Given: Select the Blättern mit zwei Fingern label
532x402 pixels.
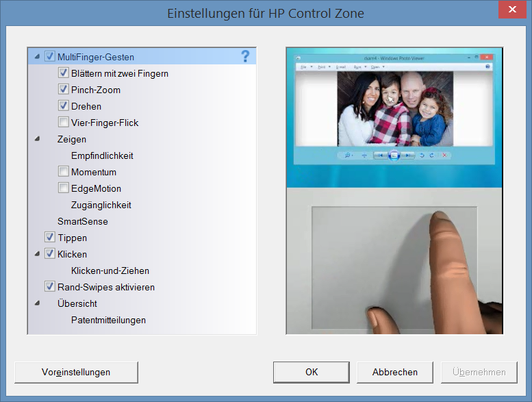Looking at the screenshot, I should tap(120, 73).
